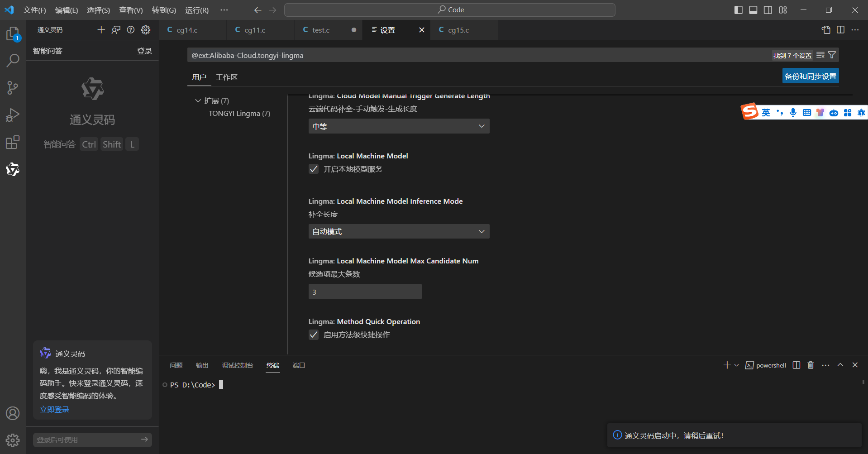
Task: Open editor more actions ellipsis
Action: click(x=855, y=30)
